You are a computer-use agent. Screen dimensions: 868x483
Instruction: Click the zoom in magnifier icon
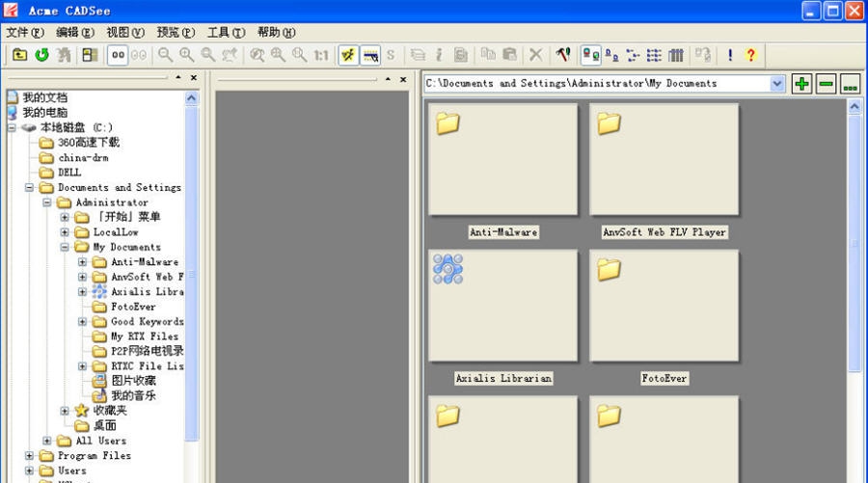click(186, 55)
